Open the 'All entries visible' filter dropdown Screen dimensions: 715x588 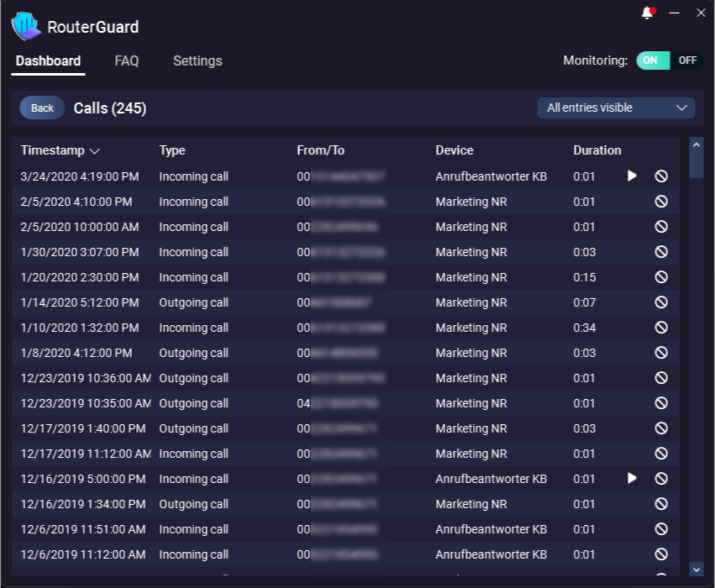click(x=616, y=108)
